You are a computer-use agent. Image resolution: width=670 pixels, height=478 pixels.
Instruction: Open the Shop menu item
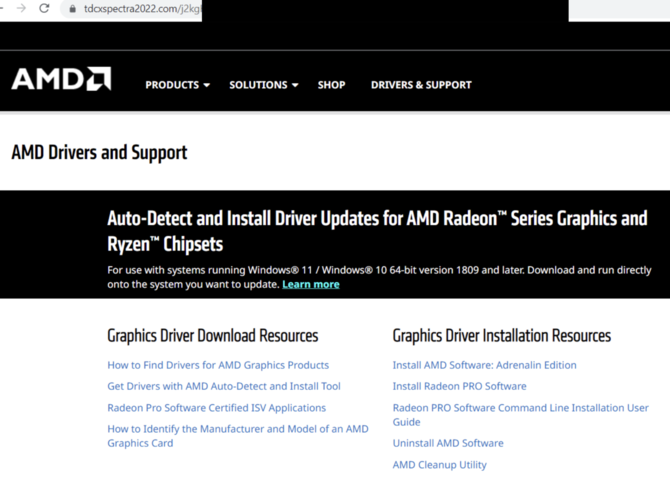[331, 85]
